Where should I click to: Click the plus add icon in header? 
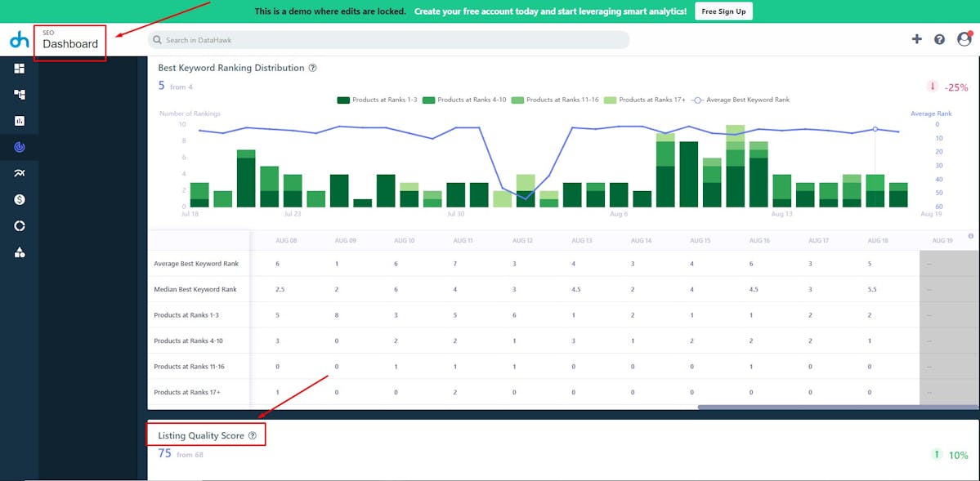[x=917, y=38]
